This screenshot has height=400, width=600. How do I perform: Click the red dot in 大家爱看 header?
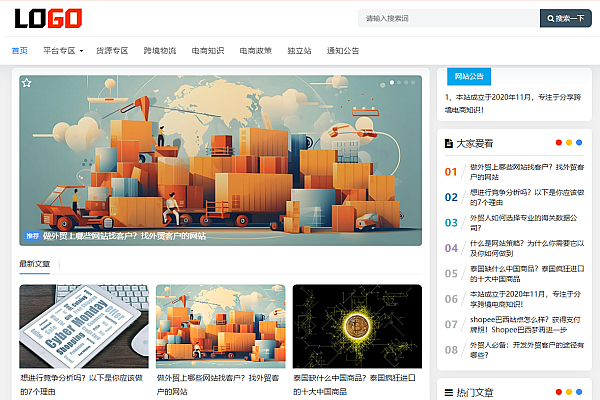558,143
